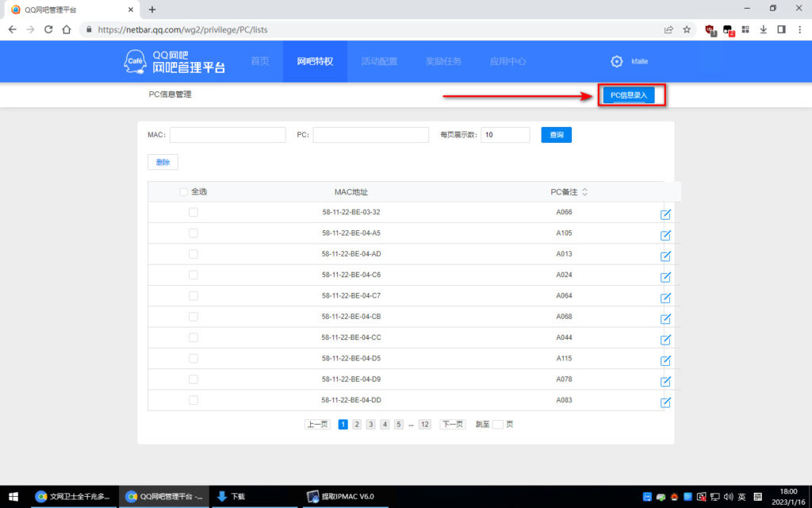Image resolution: width=812 pixels, height=508 pixels.
Task: Open the edit icon for PC A066
Action: point(665,214)
